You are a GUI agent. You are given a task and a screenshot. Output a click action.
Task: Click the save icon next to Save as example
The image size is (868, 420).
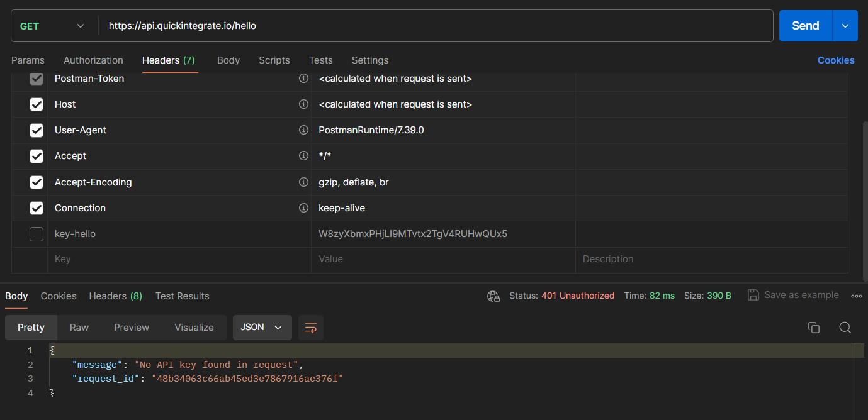point(753,295)
